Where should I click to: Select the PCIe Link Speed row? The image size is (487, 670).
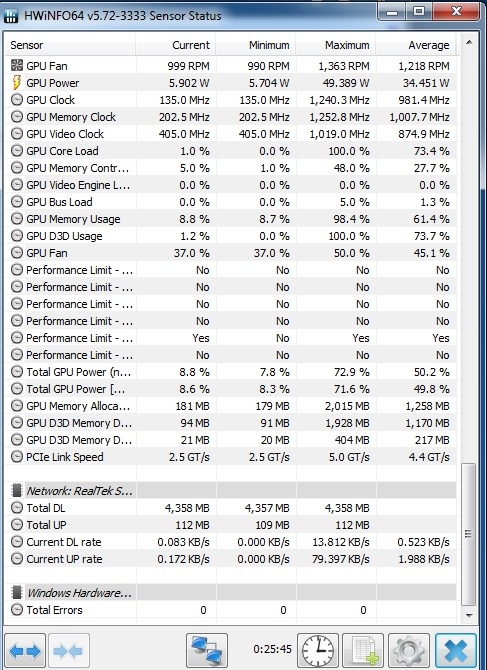(231, 457)
